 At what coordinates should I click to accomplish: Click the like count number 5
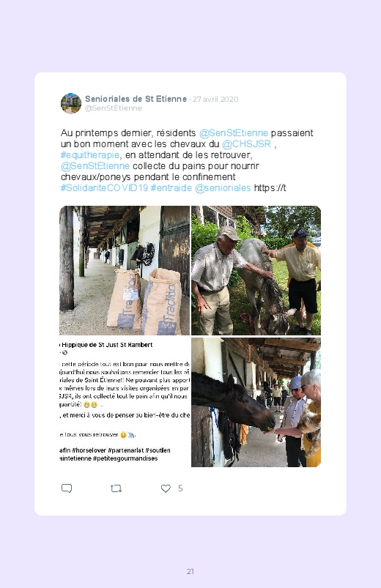point(180,488)
